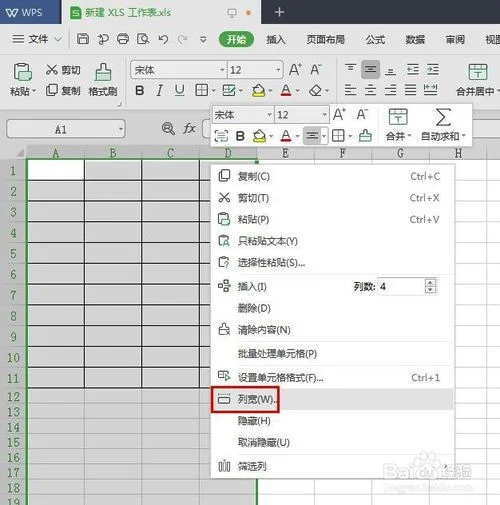Activate the Format Painter 格式刷

103,80
